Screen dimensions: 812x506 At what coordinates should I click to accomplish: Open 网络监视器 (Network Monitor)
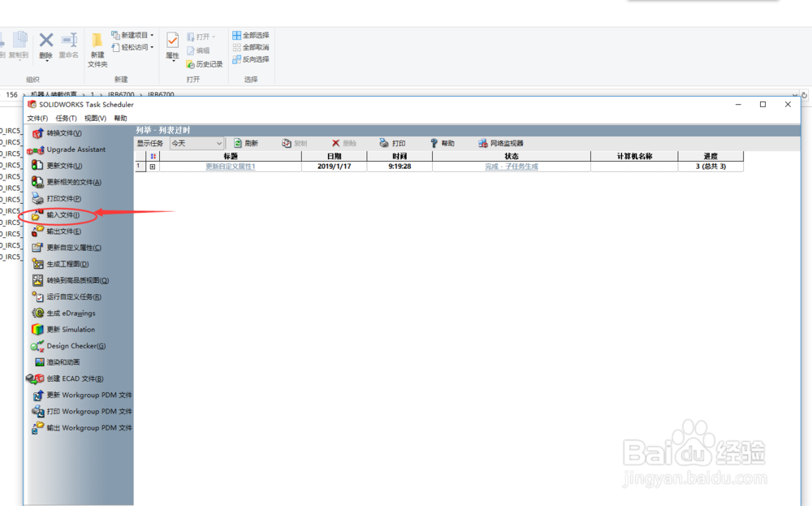501,144
